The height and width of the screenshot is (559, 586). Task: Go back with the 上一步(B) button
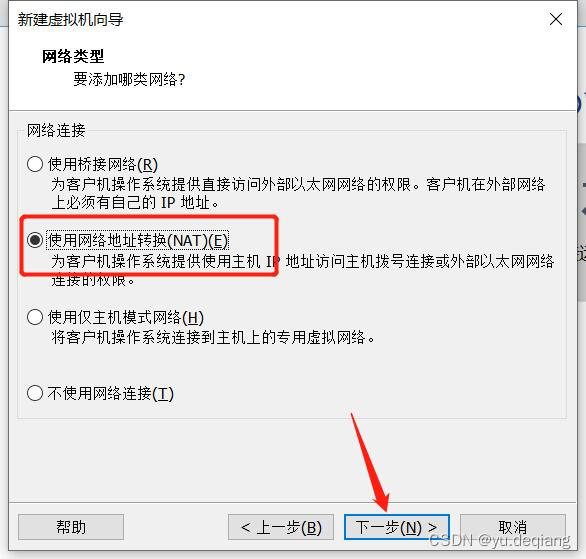281,527
